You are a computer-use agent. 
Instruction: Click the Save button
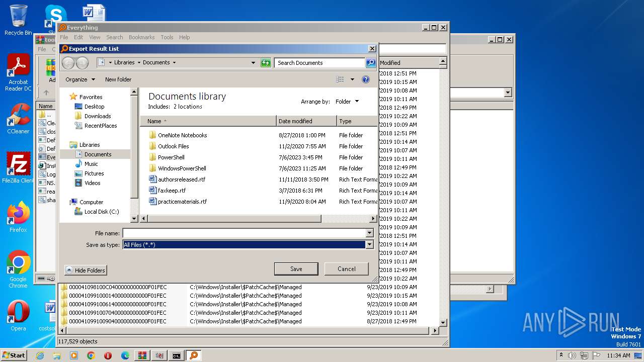296,269
